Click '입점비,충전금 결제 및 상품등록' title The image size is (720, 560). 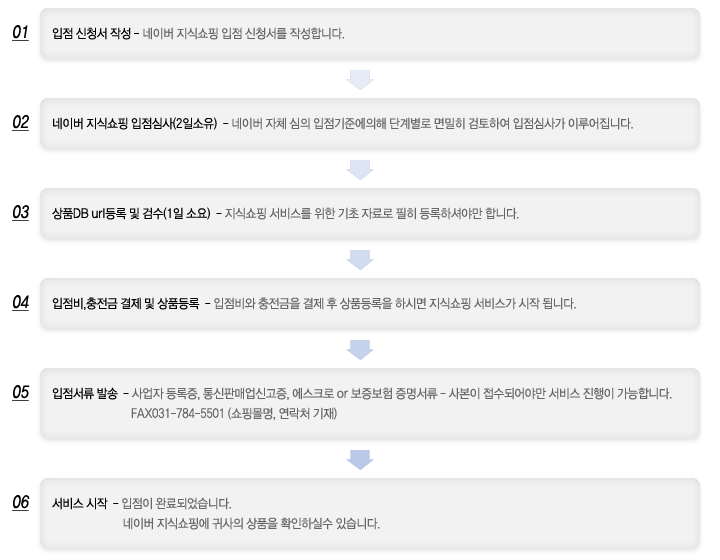[x=125, y=303]
